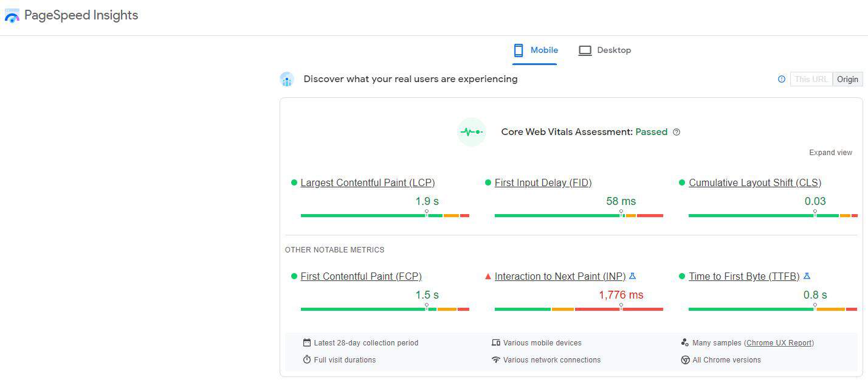Click the PageSpeed Insights title text
This screenshot has width=868, height=385.
tap(81, 15)
